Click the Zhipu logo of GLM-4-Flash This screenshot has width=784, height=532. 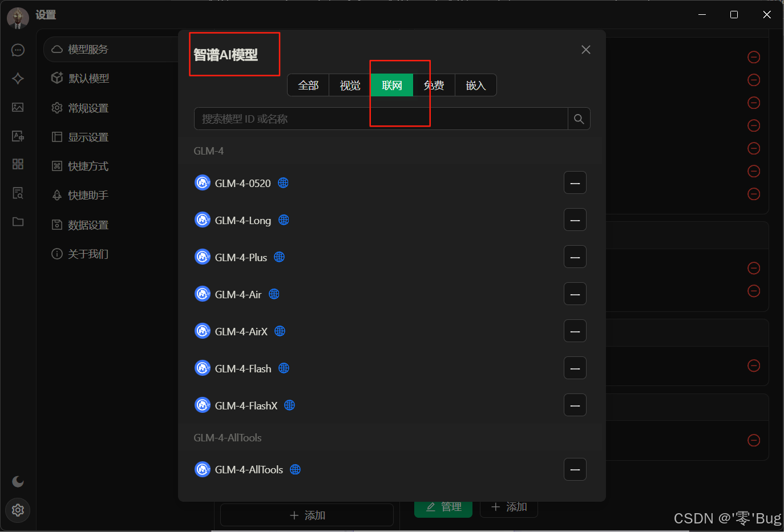pos(203,368)
